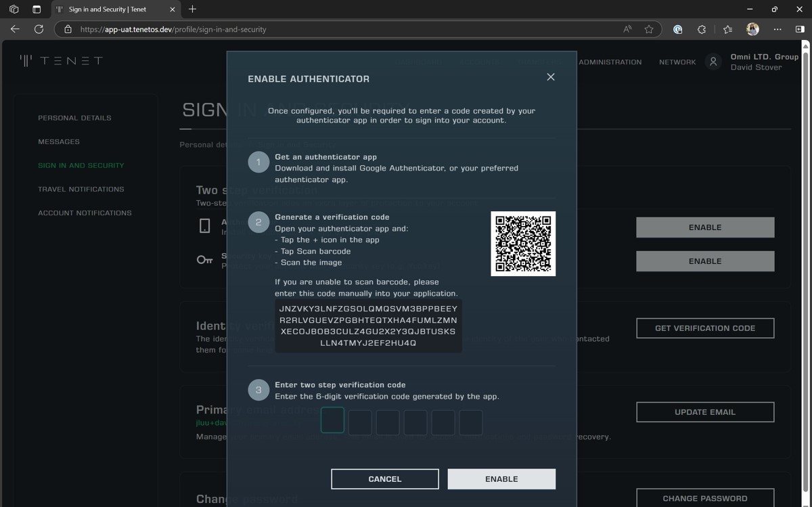Click the browser refresh icon
This screenshot has width=812, height=507.
pyautogui.click(x=39, y=29)
